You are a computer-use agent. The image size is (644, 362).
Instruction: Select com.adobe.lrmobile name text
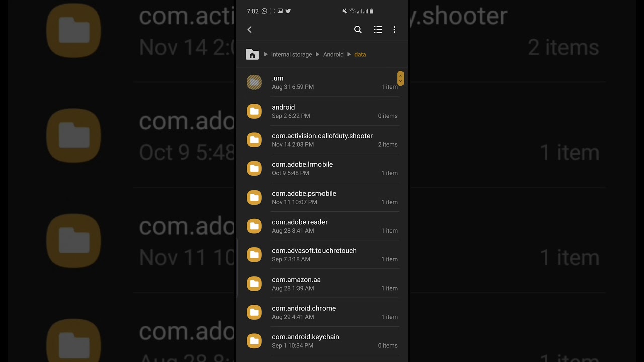click(302, 164)
